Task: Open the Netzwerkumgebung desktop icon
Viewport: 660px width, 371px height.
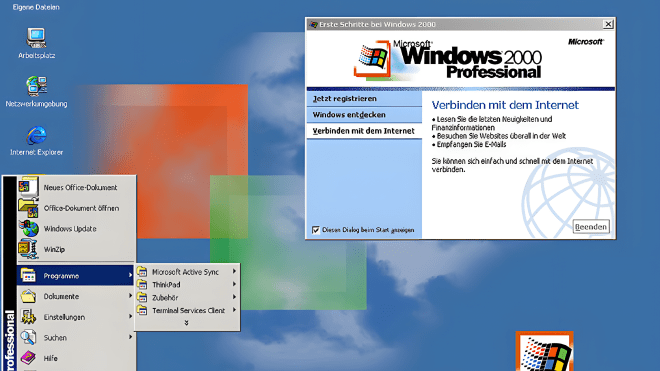Action: pos(36,86)
